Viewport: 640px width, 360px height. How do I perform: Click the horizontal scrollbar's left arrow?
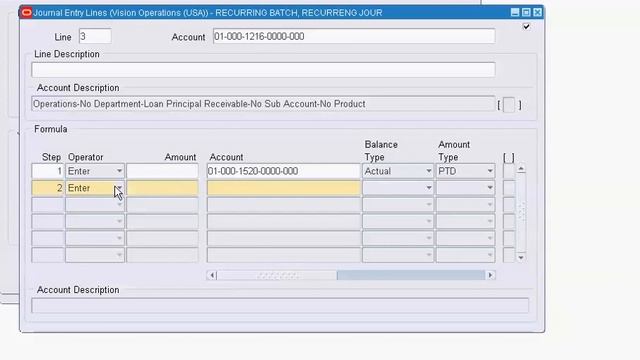point(211,275)
